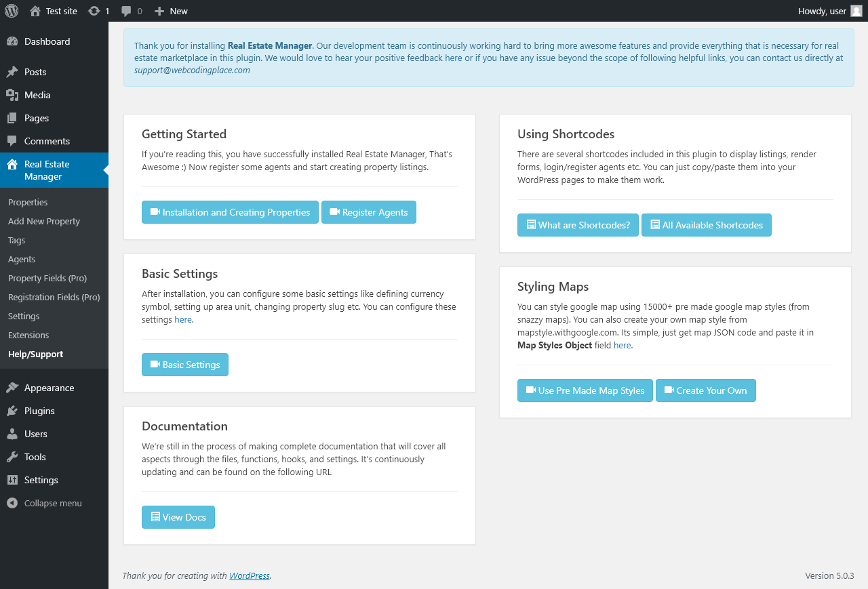Click the Media sidebar icon
This screenshot has width=868, height=589.
point(12,95)
